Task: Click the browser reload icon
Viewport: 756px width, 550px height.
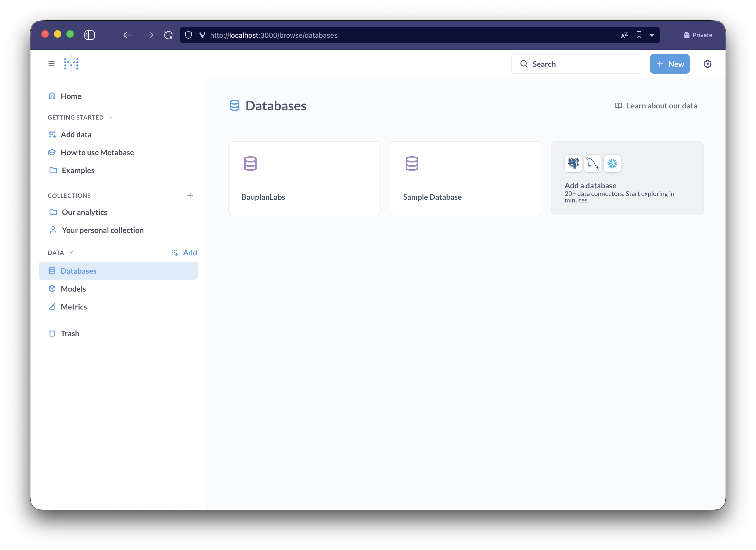Action: point(168,35)
